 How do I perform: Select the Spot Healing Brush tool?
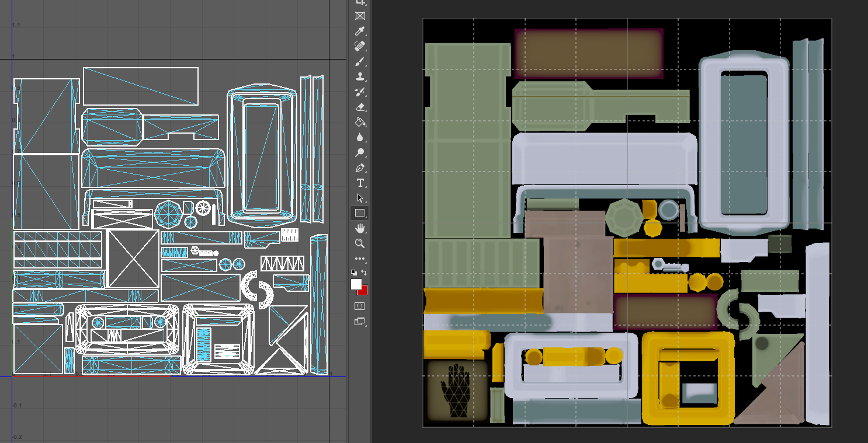(x=360, y=46)
